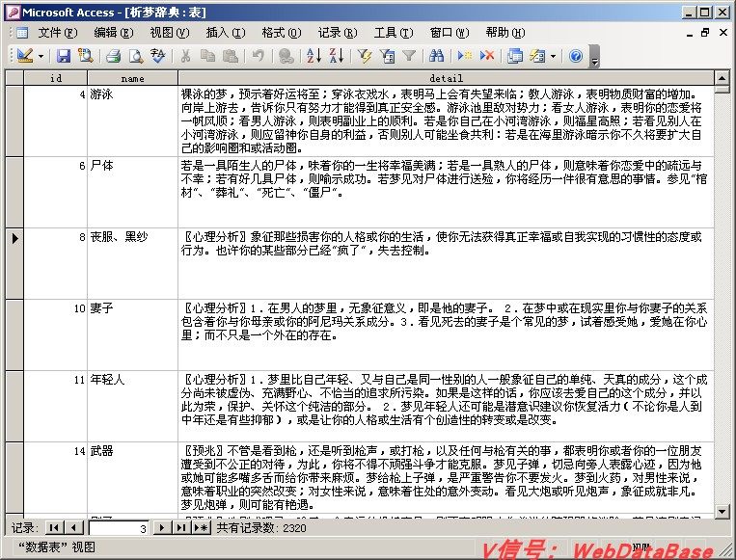Click the name cell '妻子'
Screen dimensions: 736x560
tap(132, 334)
